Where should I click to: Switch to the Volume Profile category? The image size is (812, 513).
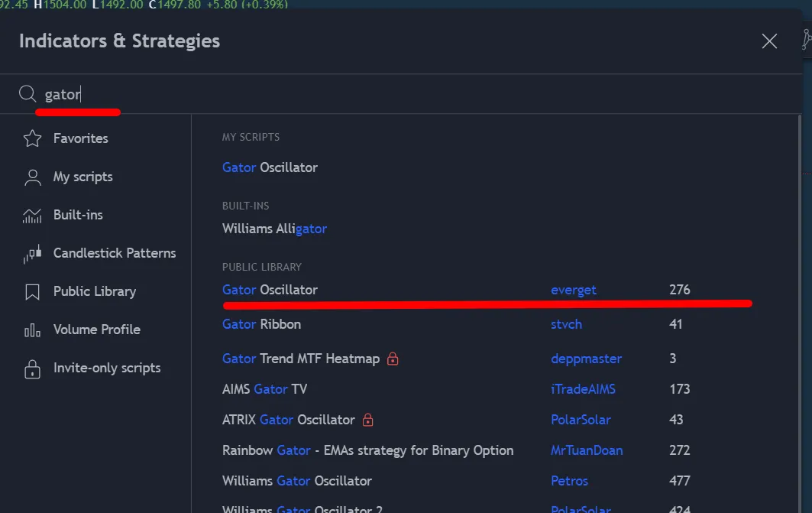[96, 330]
